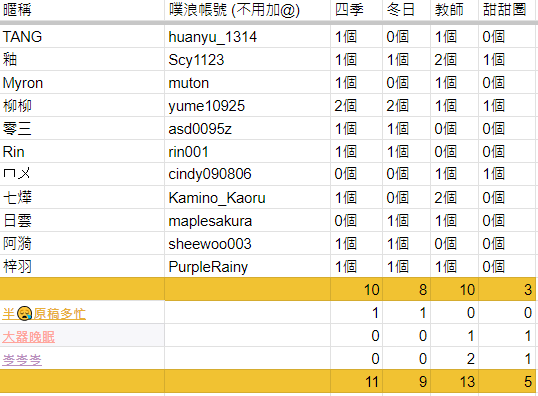Viewport: 538px width, 396px height.
Task: Select the Myron nickname cell
Action: [x=82, y=83]
